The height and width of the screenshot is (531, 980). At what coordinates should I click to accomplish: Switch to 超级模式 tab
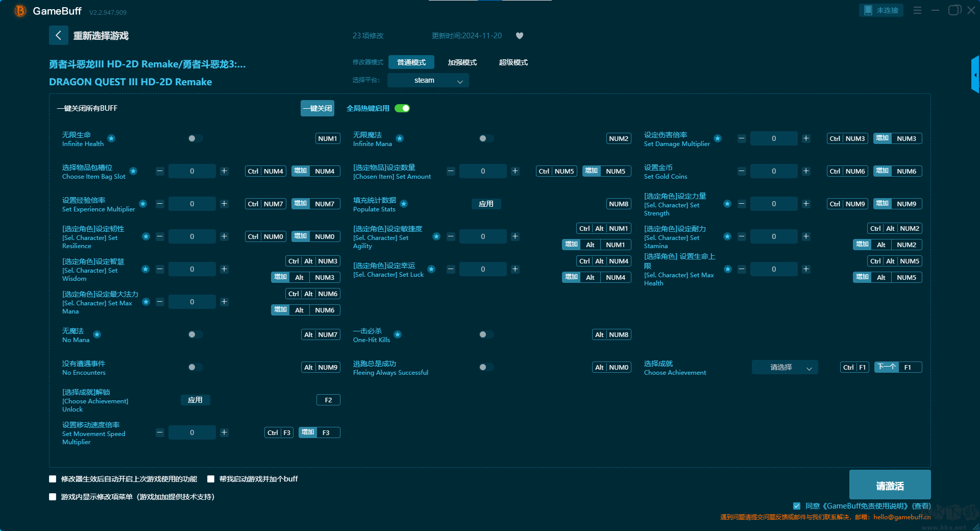point(513,62)
